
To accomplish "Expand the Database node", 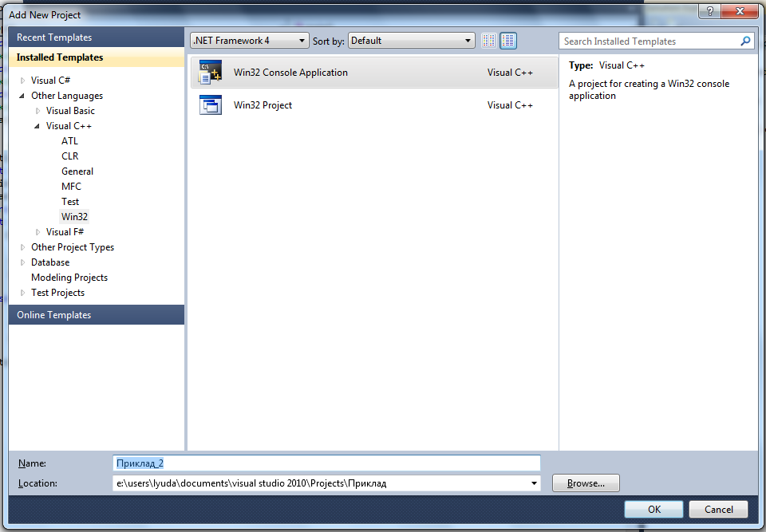I will pos(22,262).
